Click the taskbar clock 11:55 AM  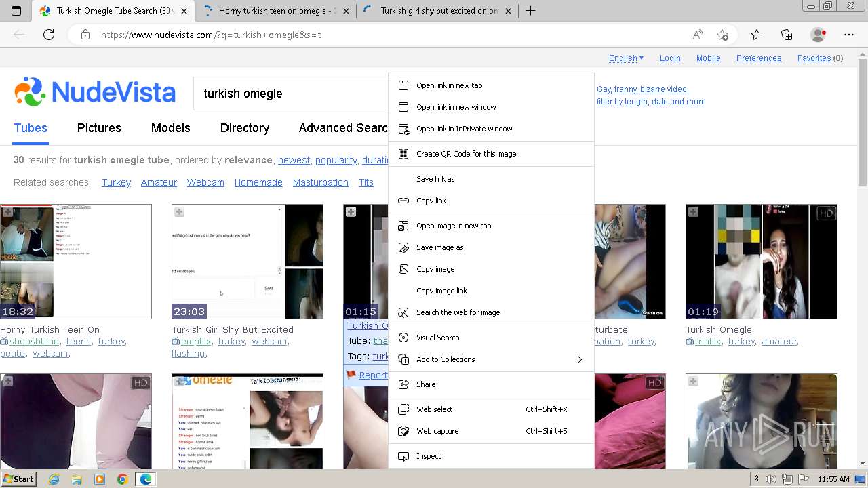[834, 479]
